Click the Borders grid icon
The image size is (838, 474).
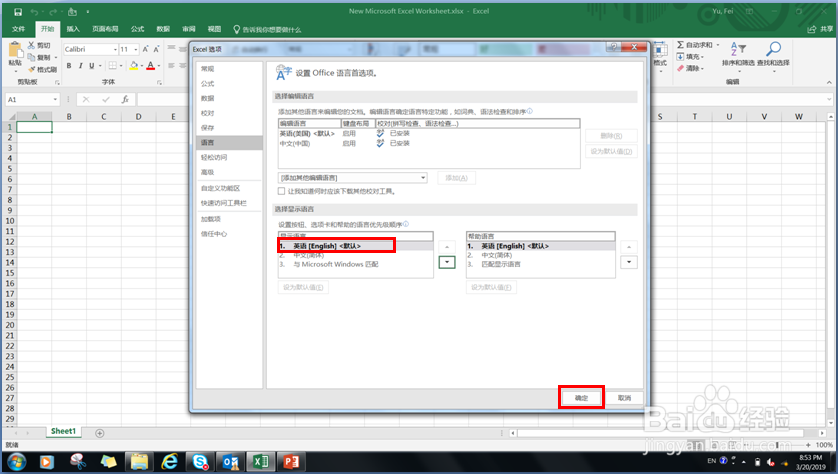tap(112, 65)
